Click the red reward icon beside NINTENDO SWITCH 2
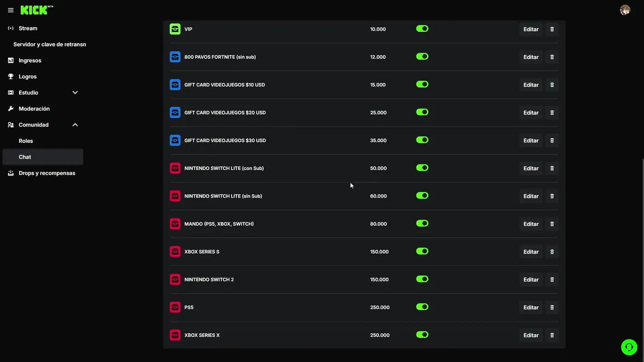644x362 pixels. (175, 280)
